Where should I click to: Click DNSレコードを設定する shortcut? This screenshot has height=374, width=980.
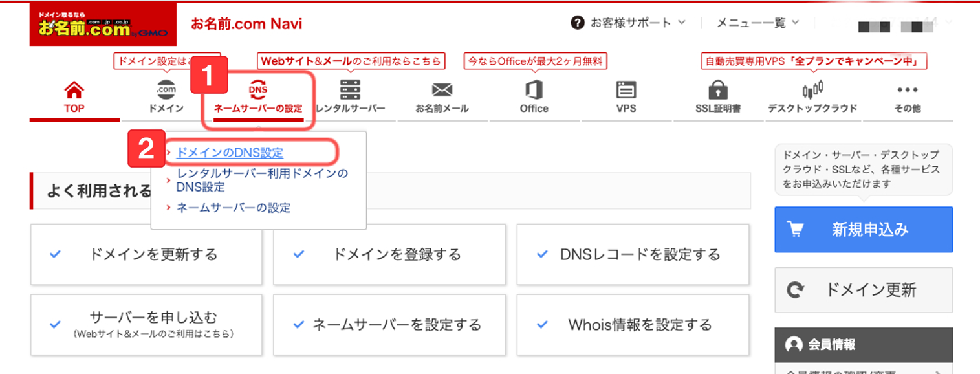633,254
